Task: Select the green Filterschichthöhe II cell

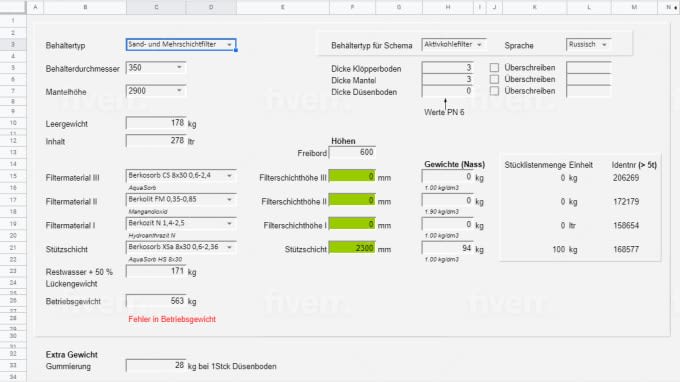Action: (x=352, y=200)
